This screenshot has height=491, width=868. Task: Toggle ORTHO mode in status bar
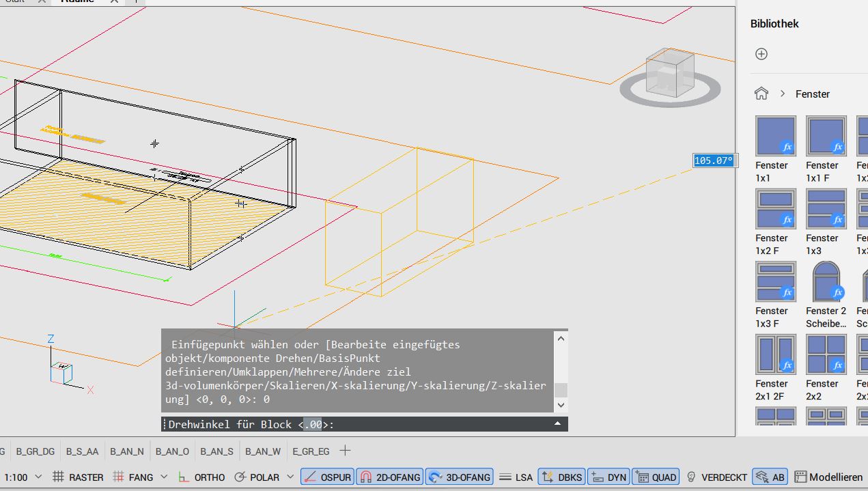coord(201,477)
